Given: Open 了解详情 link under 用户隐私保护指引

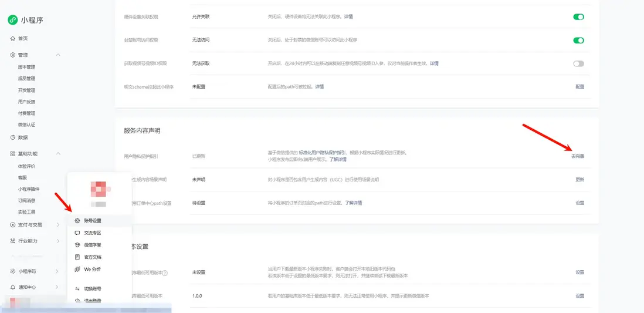Looking at the screenshot, I should (x=338, y=159).
